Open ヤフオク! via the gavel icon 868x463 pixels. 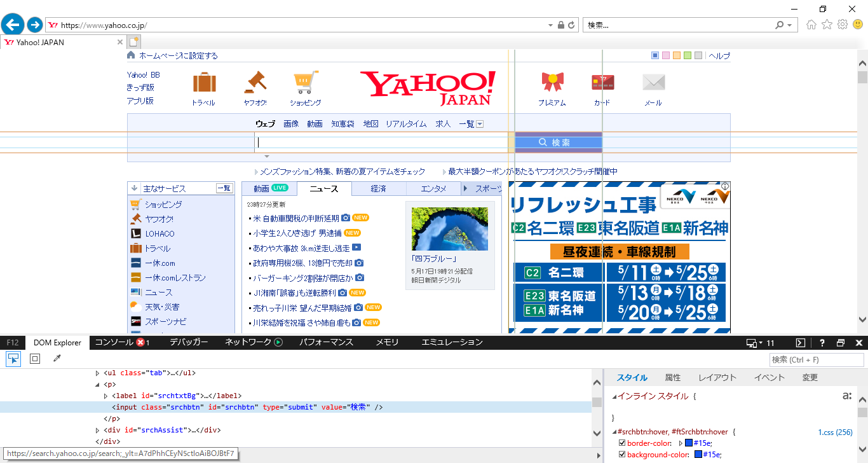[255, 83]
